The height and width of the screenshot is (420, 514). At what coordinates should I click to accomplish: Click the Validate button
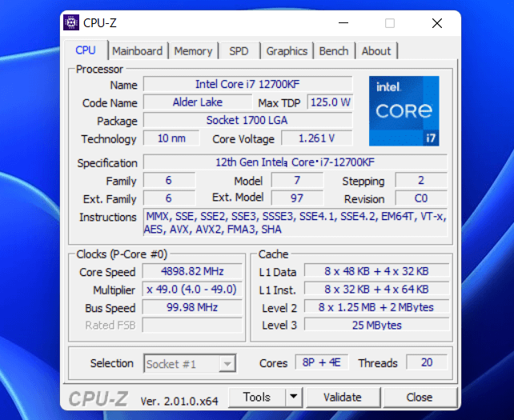tap(343, 397)
